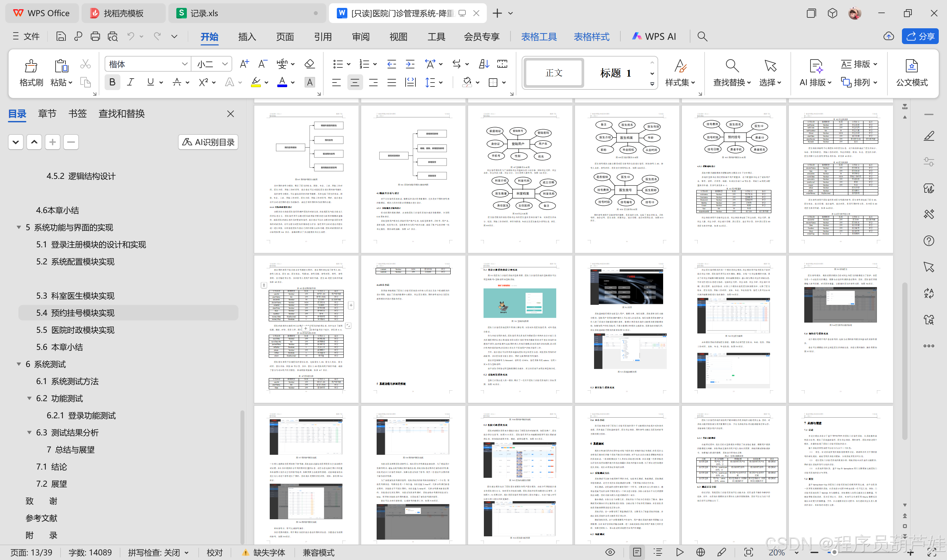Image resolution: width=947 pixels, height=560 pixels.
Task: Open the Find and Replace magnifier tool
Action: coord(732,66)
